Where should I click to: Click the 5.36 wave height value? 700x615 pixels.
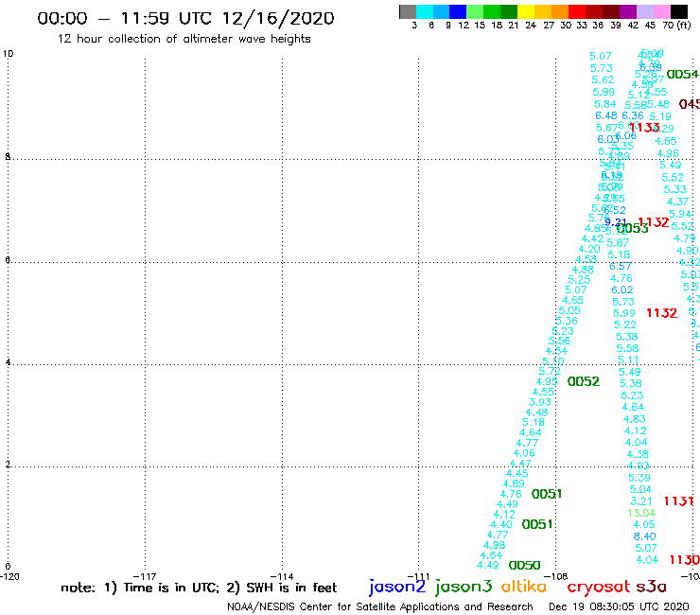tap(567, 321)
